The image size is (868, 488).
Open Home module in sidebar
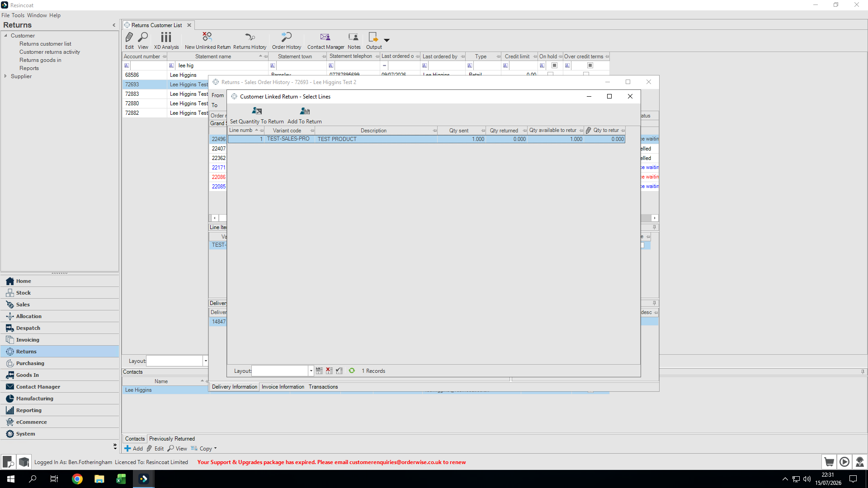(x=60, y=281)
